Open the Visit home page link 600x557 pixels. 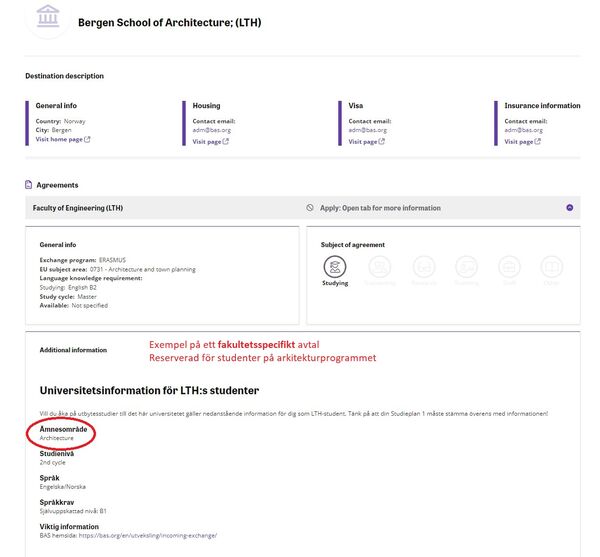point(59,141)
